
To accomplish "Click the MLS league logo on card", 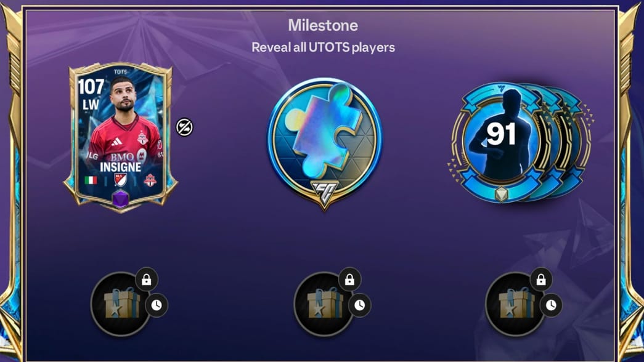I will [120, 180].
